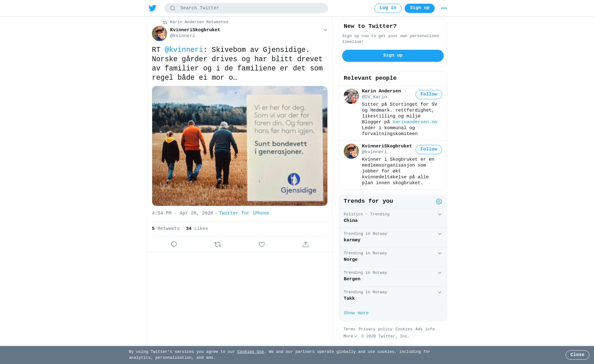Open the Gjensidige advertisement photo

240,146
